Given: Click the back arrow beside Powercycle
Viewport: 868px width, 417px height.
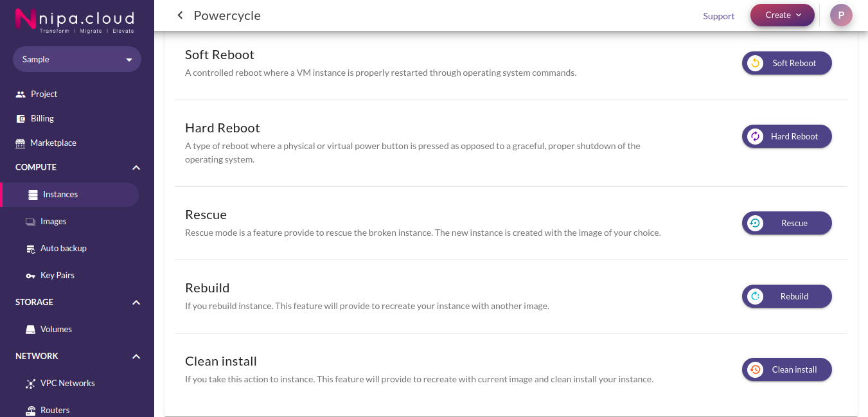Looking at the screenshot, I should pos(181,15).
